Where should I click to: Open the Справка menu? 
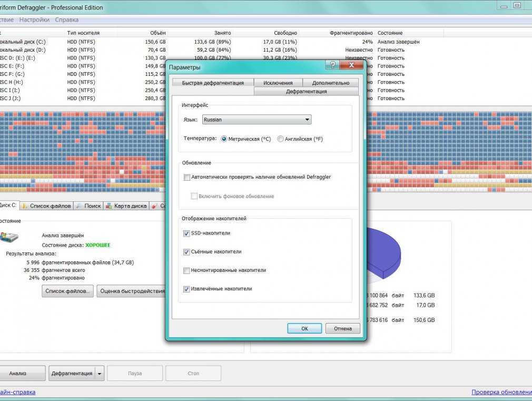66,19
